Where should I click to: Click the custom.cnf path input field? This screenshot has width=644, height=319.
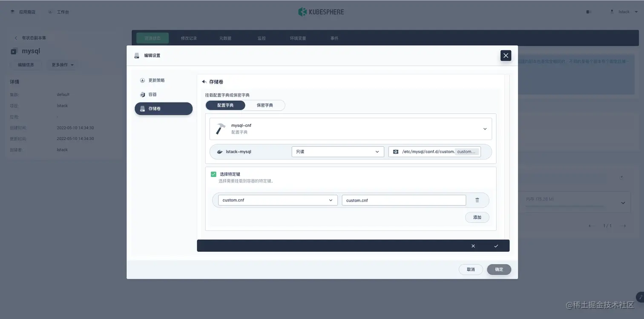pos(404,200)
